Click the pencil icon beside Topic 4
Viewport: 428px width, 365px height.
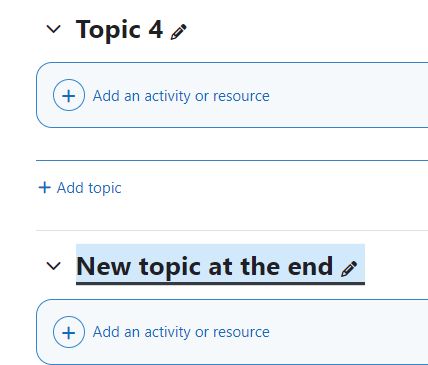coord(179,32)
